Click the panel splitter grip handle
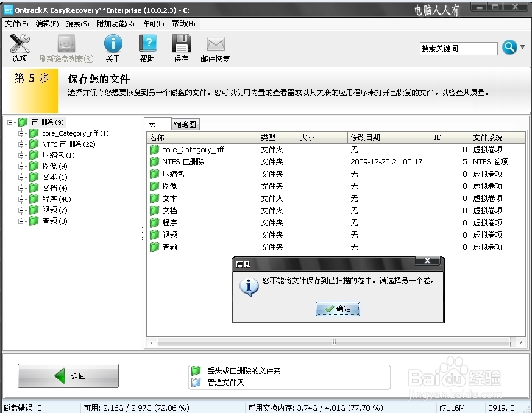 coord(143,233)
